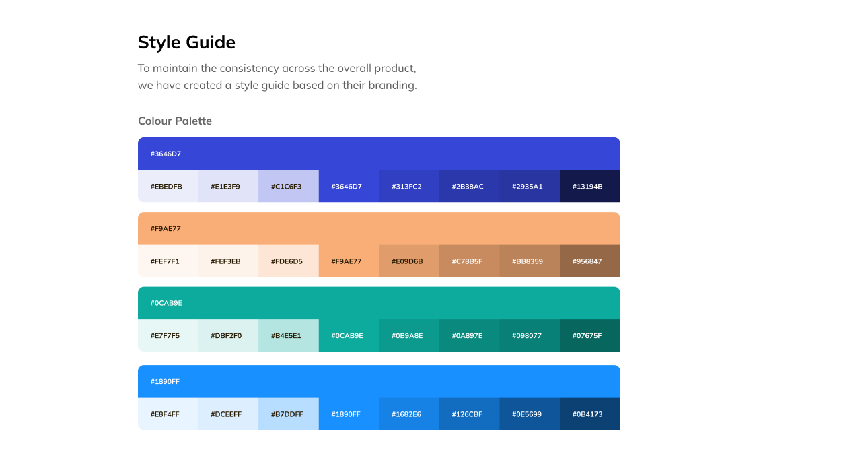This screenshot has height=462, width=868.
Task: Click the wide #3646D7 indigo header band
Action: click(x=379, y=154)
